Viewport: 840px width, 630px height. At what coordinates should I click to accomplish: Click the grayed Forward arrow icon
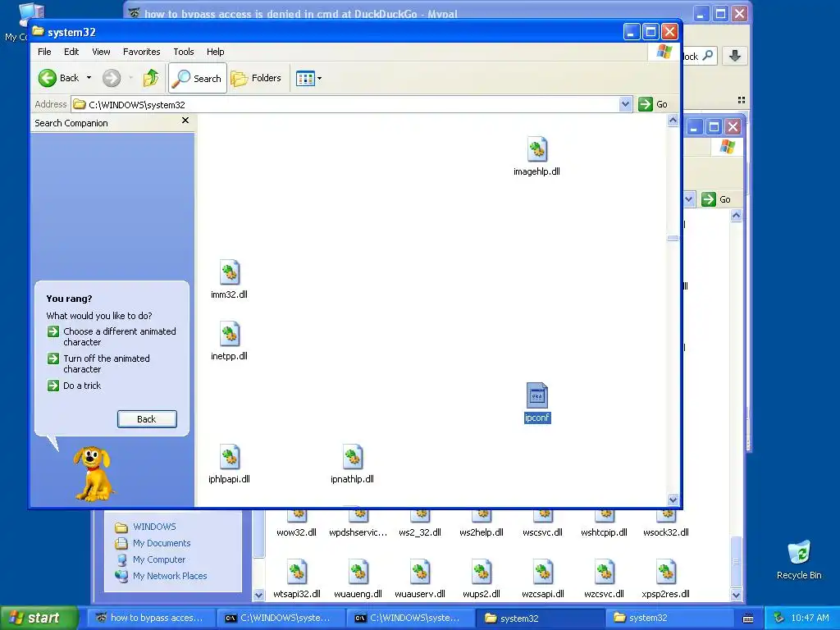tap(112, 78)
